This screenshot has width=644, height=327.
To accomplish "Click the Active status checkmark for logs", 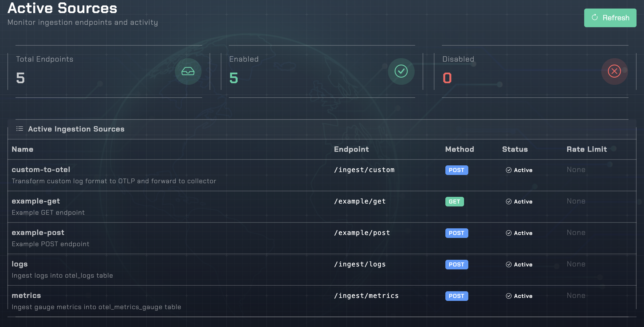I will click(x=509, y=265).
